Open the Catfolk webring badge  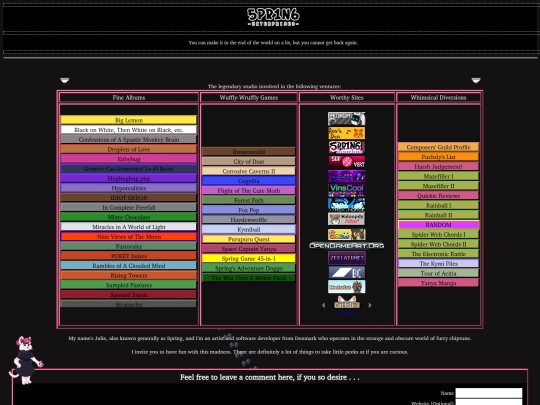[x=347, y=302]
